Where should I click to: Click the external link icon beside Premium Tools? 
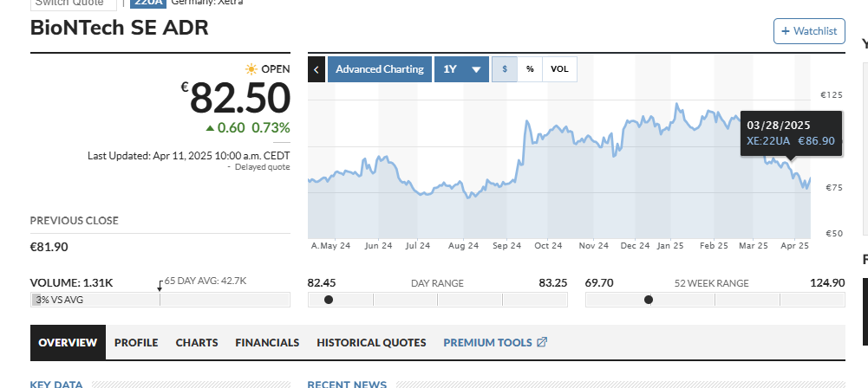[542, 343]
